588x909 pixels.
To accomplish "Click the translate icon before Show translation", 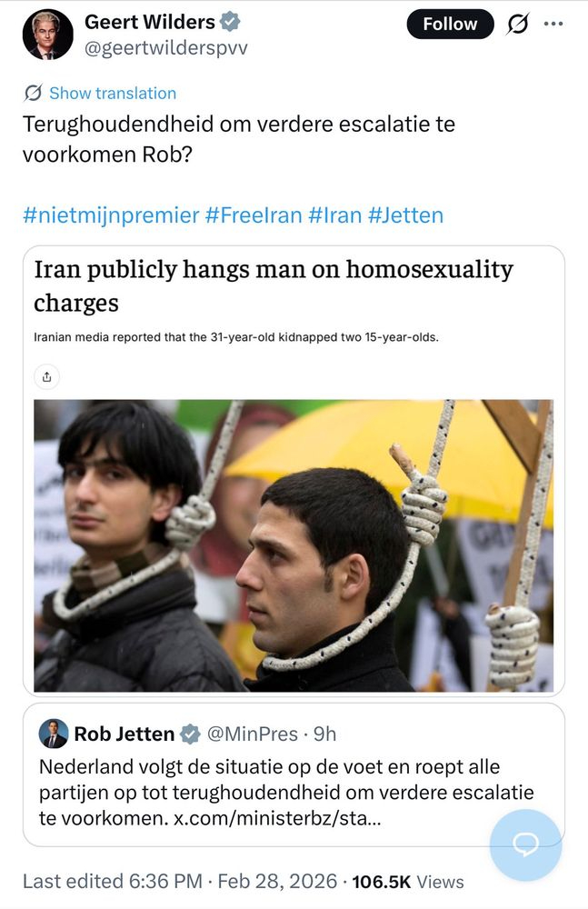I will (x=34, y=93).
